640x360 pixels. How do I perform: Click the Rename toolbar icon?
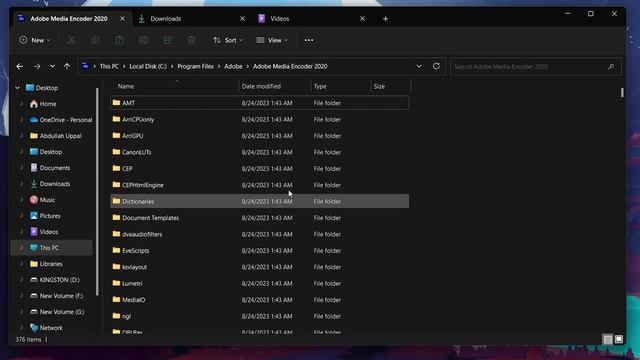click(143, 40)
